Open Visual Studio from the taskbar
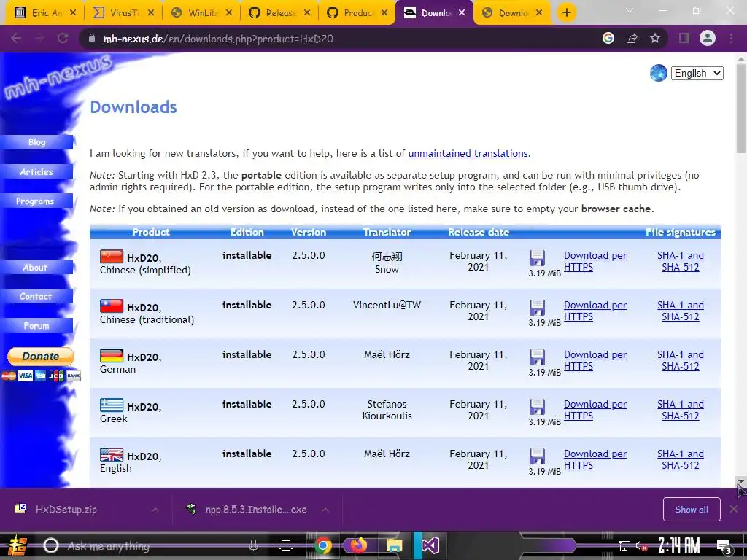 pos(429,545)
